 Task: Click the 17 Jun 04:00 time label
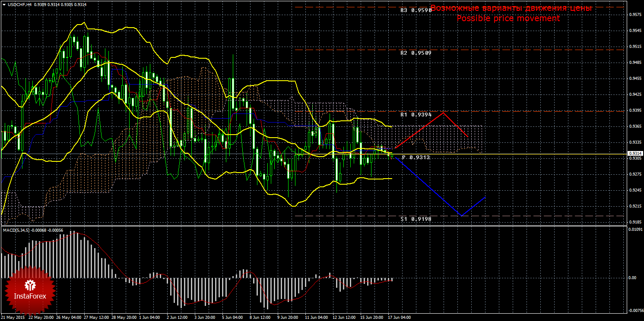[x=399, y=318]
